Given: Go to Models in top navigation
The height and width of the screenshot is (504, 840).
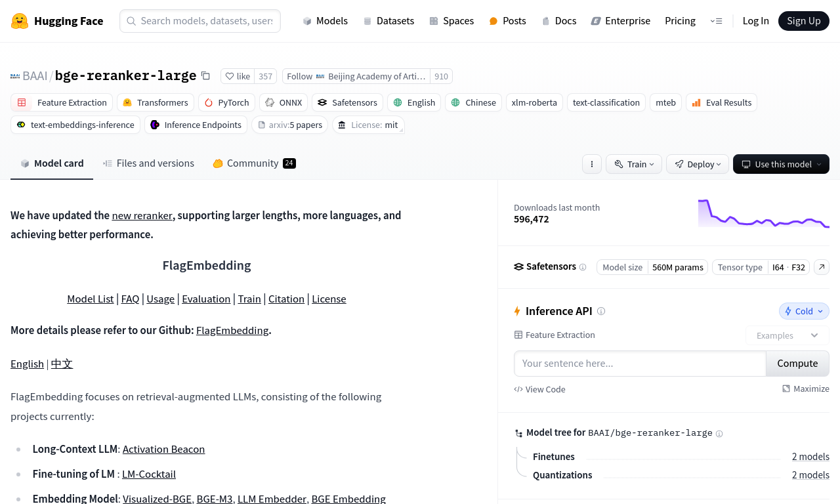Looking at the screenshot, I should 325,21.
